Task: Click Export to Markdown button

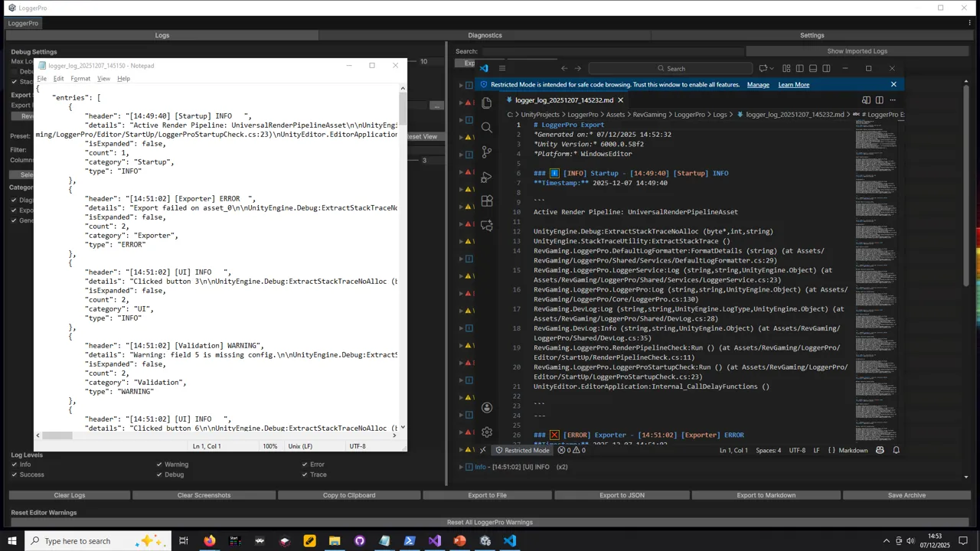Action: coord(766,495)
